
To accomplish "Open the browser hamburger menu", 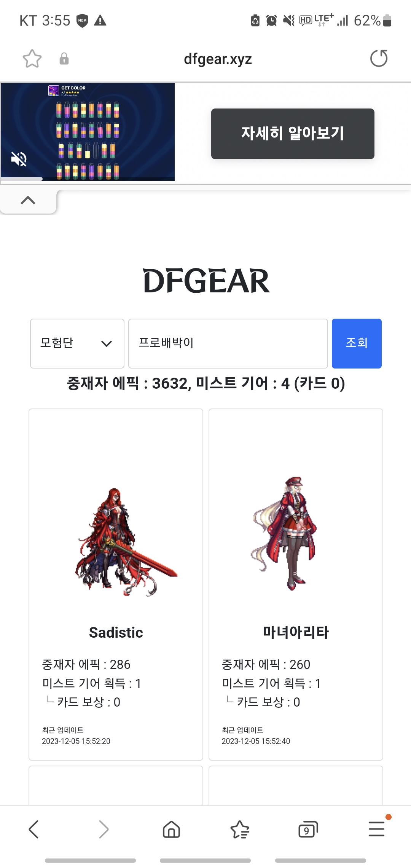I will click(376, 829).
